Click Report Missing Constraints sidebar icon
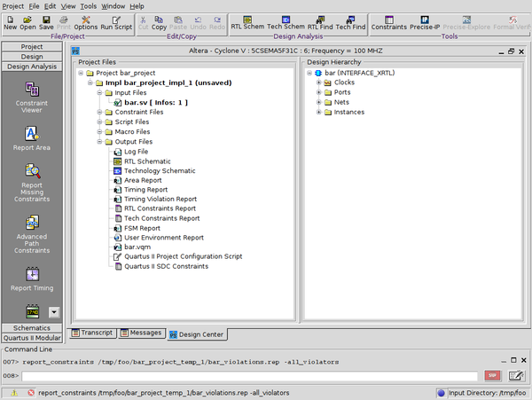This screenshot has width=532, height=400. pyautogui.click(x=32, y=181)
